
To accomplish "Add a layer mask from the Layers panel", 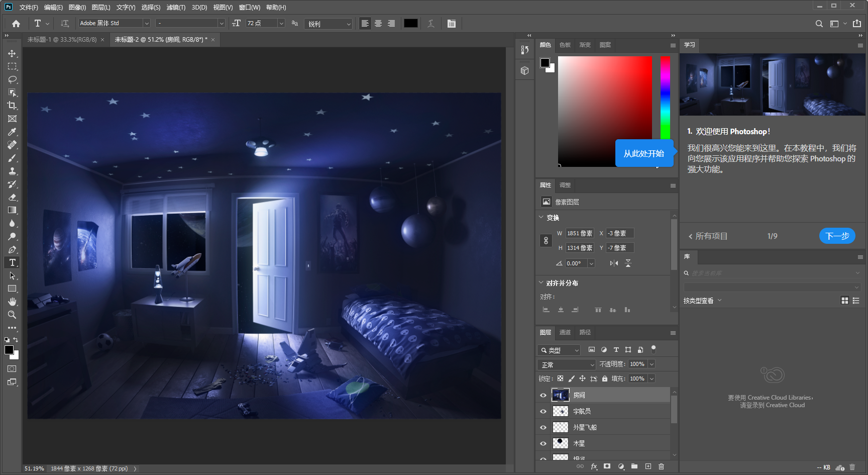I will 607,466.
